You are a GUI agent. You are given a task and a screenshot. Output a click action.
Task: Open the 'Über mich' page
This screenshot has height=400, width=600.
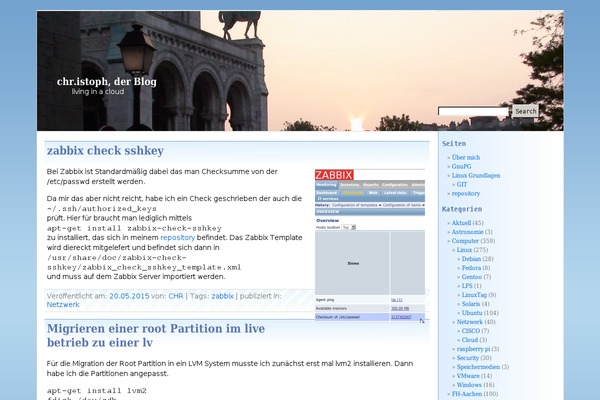point(466,157)
